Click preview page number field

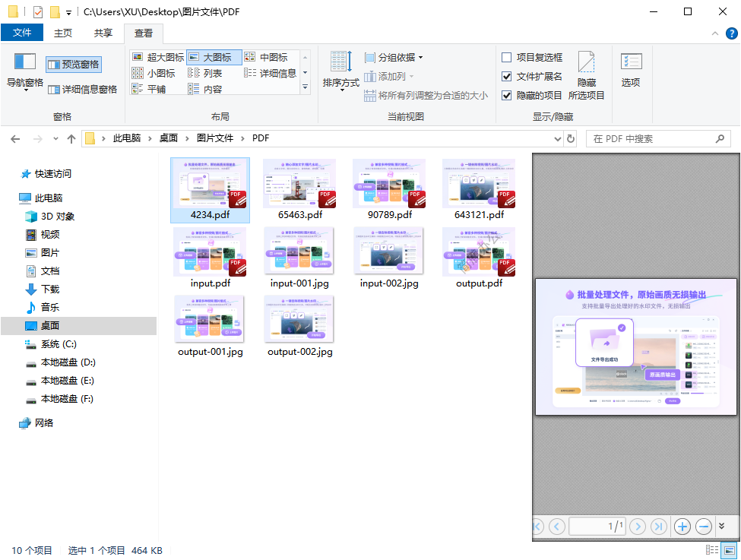coord(597,527)
